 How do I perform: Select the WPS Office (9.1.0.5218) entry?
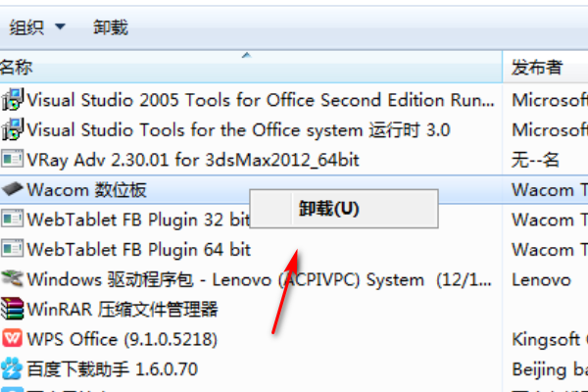(x=122, y=339)
